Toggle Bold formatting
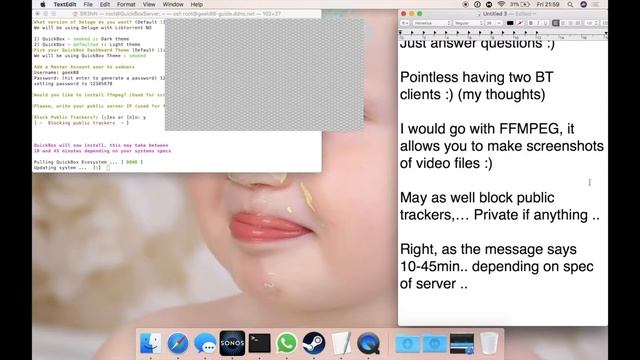The image size is (640, 360). click(x=531, y=23)
